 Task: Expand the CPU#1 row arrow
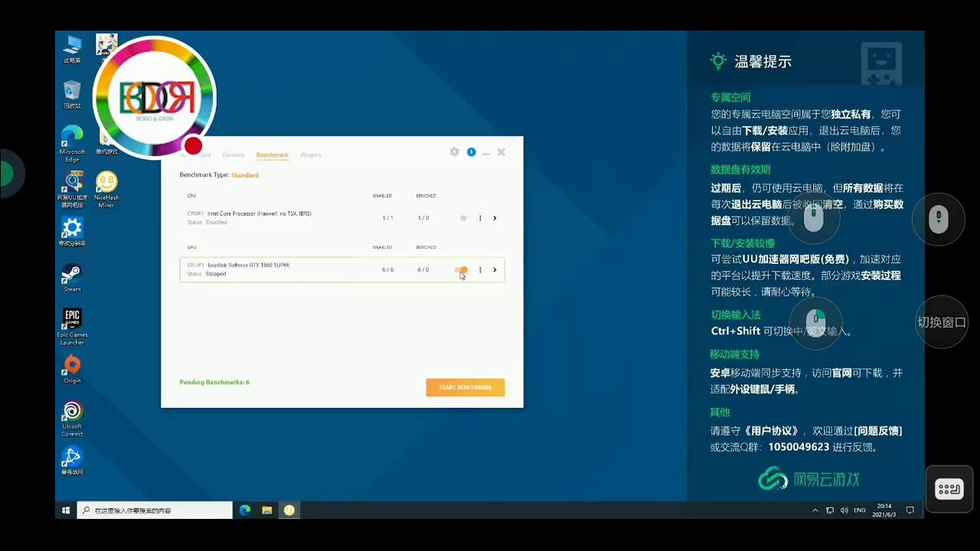495,218
